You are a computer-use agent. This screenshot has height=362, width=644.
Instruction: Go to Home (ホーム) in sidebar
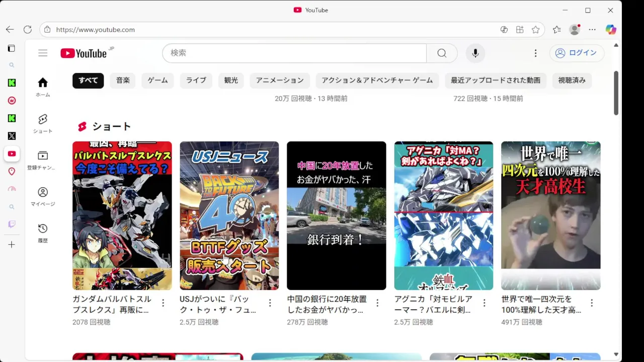43,87
